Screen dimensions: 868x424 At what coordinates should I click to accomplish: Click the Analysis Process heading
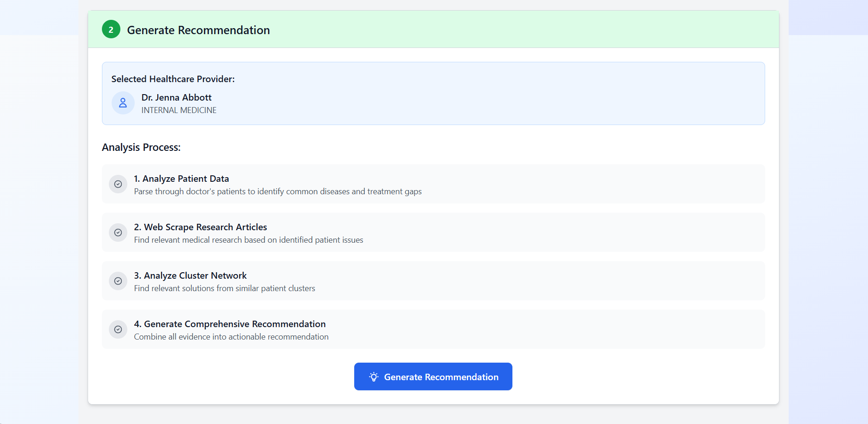click(141, 147)
